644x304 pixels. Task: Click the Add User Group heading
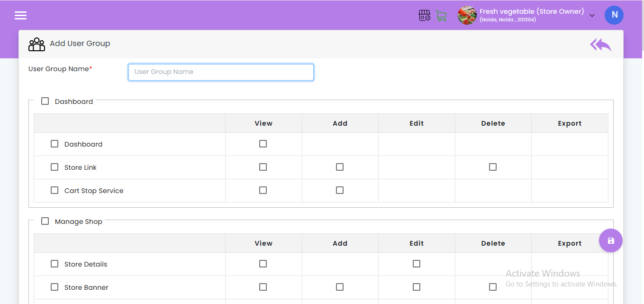80,44
